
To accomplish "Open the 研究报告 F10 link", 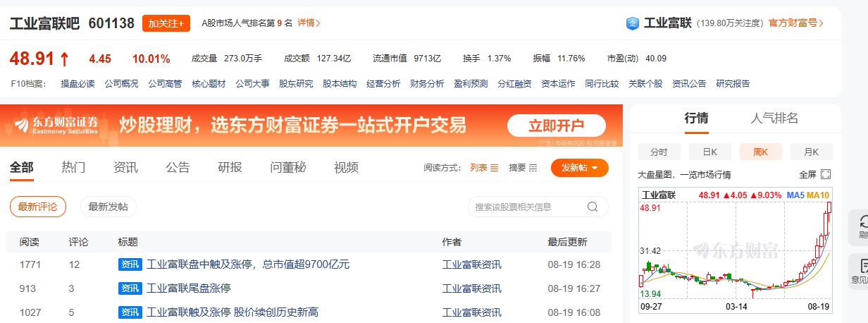I will pos(733,84).
